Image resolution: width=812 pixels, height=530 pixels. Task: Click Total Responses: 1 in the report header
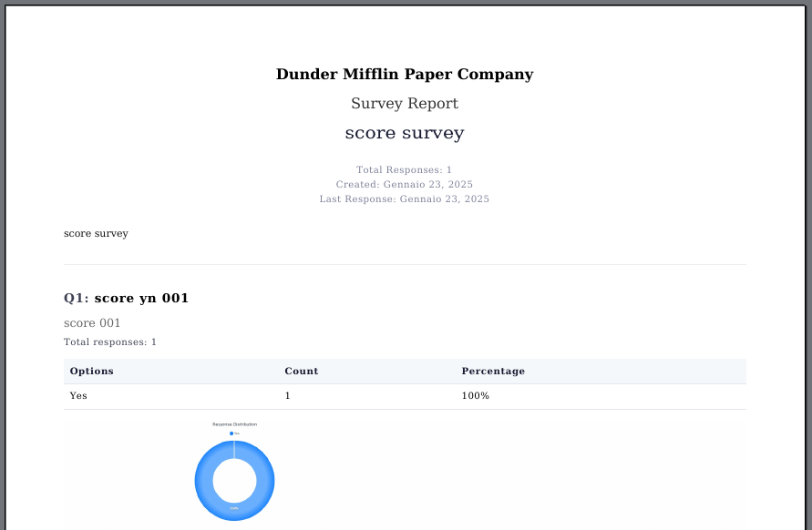(404, 169)
